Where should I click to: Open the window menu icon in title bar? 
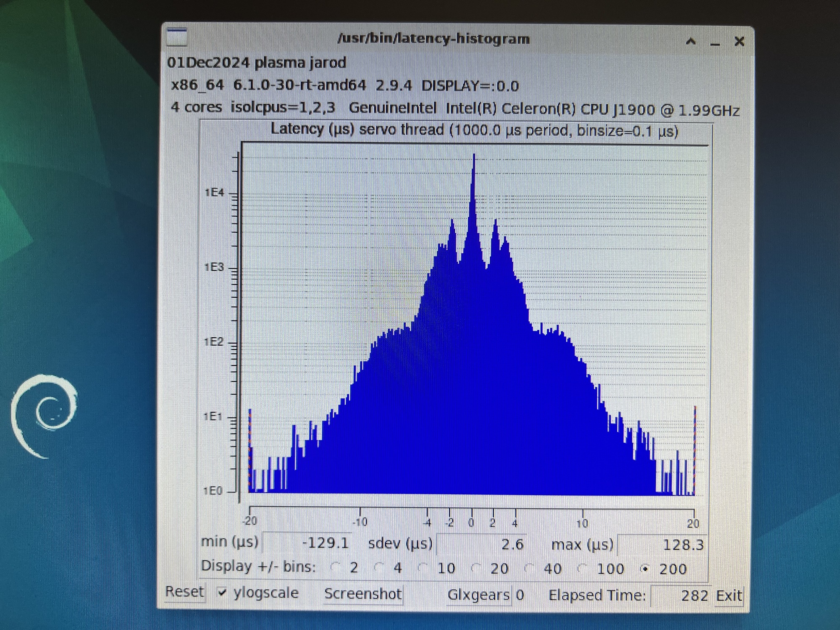(x=177, y=37)
